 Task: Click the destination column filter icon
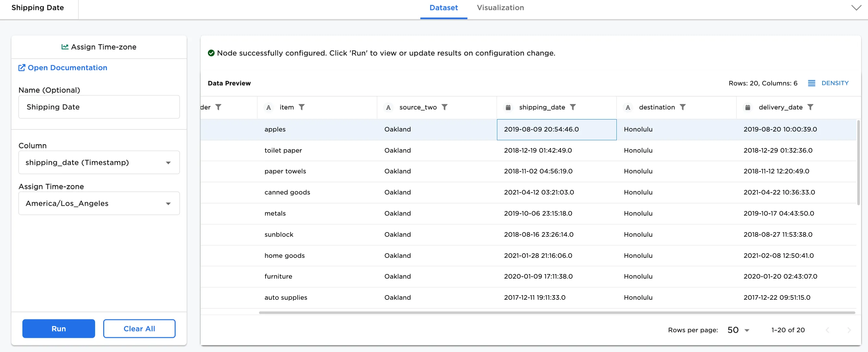coord(682,107)
